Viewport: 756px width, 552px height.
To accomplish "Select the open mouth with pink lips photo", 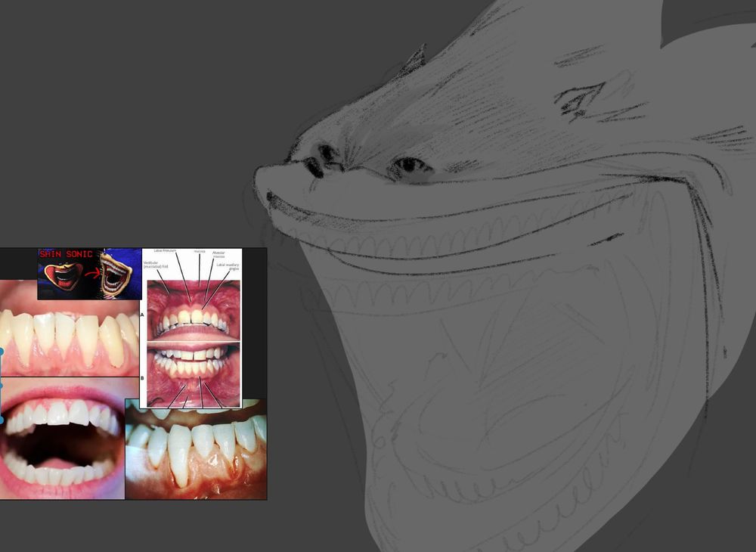I will coord(62,438).
